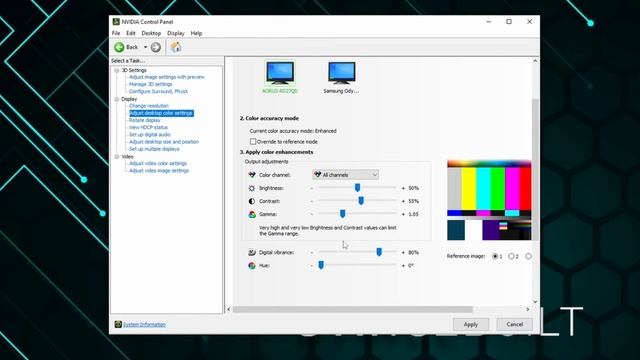Select reference image option 2
Image resolution: width=640 pixels, height=360 pixels.
(511, 256)
